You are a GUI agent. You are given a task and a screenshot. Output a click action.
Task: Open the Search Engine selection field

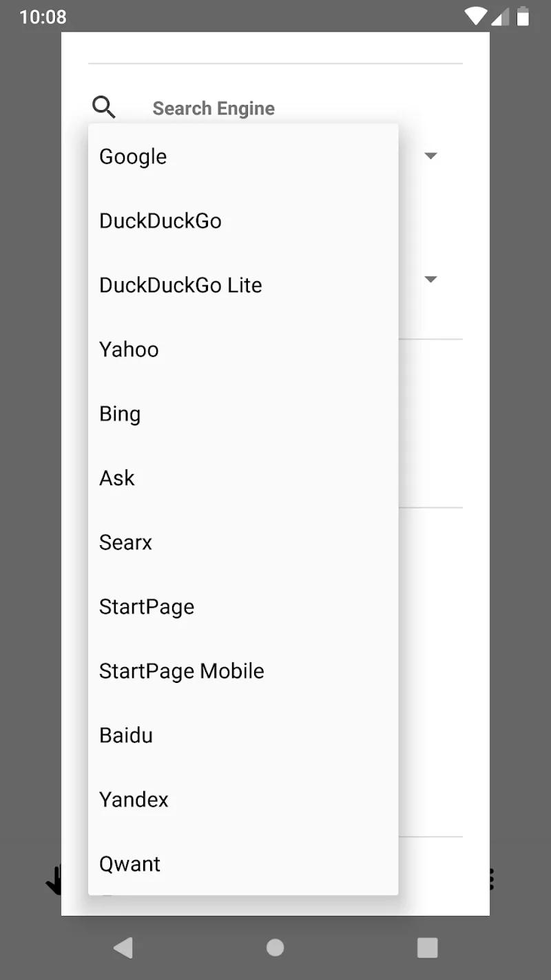(x=214, y=108)
